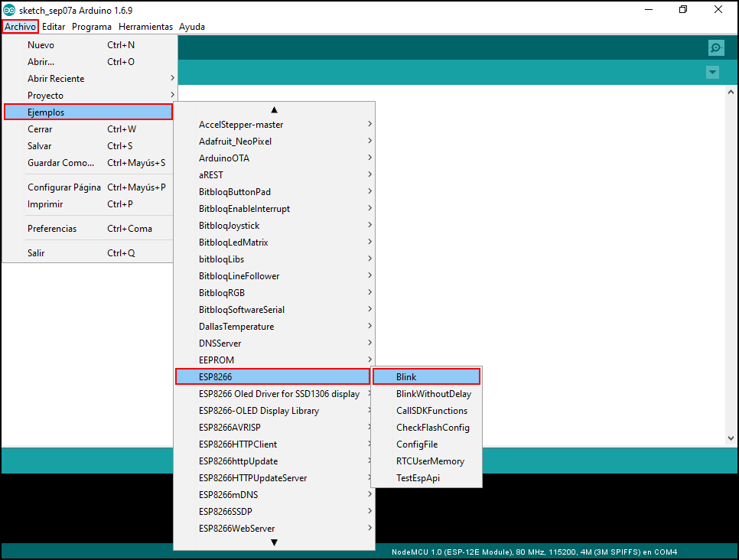739x560 pixels.
Task: Expand the Proyecto submenu
Action: pyautogui.click(x=89, y=96)
